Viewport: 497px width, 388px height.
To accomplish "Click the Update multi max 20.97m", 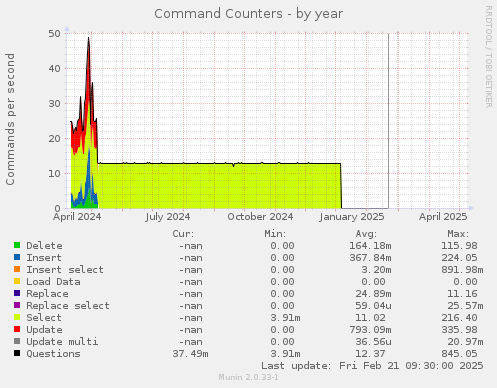I will coord(465,342).
